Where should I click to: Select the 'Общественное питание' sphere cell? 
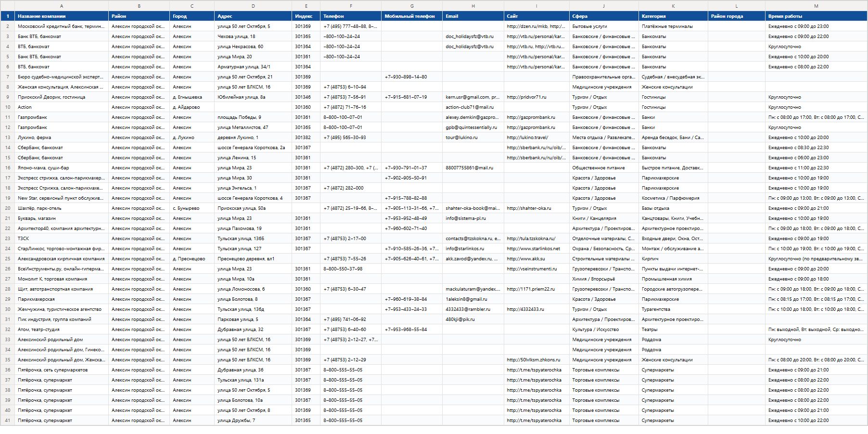(x=604, y=168)
